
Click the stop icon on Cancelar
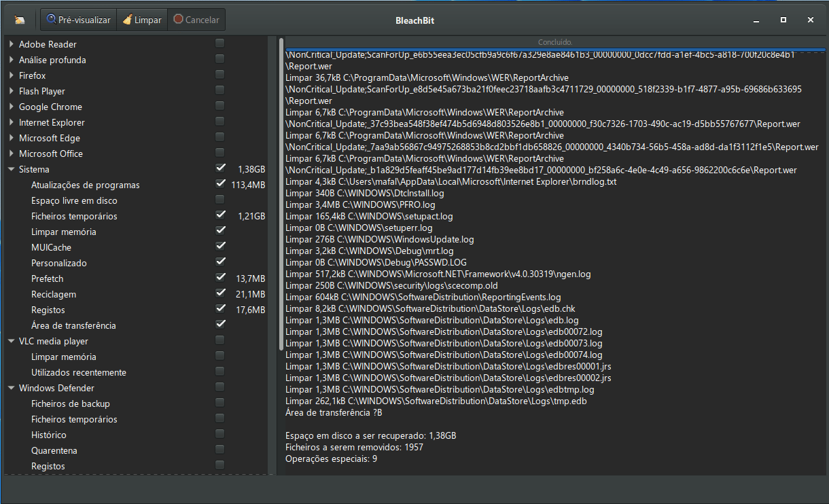point(178,20)
